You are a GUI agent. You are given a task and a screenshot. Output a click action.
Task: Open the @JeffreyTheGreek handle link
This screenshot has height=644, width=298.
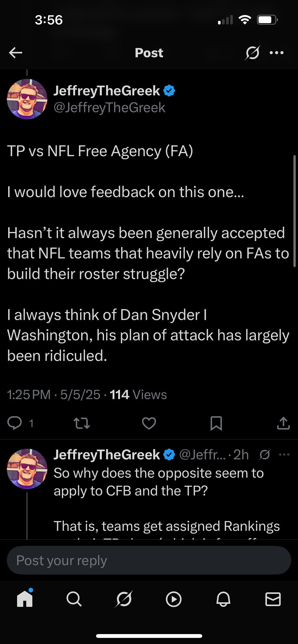coord(109,108)
